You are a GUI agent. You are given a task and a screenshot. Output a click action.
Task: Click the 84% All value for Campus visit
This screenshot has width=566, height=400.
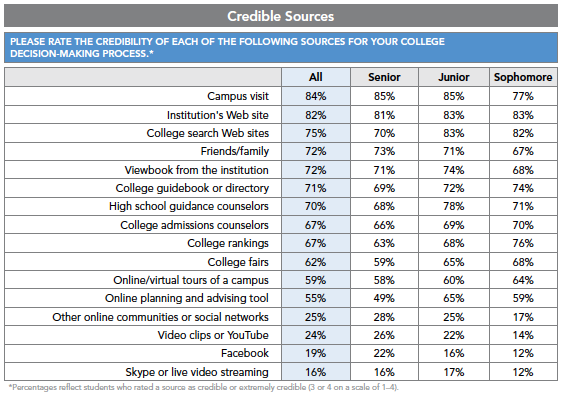coord(316,96)
